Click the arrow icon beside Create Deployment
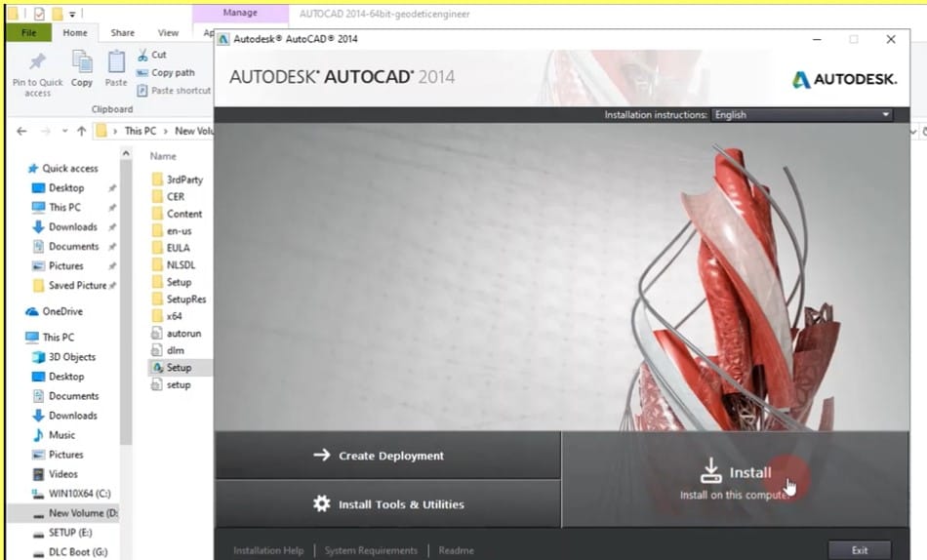 pos(322,455)
